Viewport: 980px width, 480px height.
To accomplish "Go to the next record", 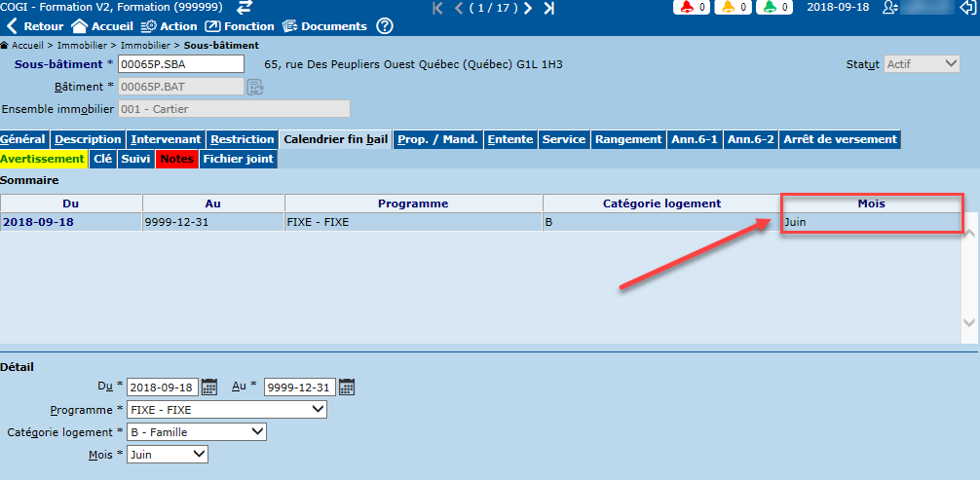I will click(528, 9).
